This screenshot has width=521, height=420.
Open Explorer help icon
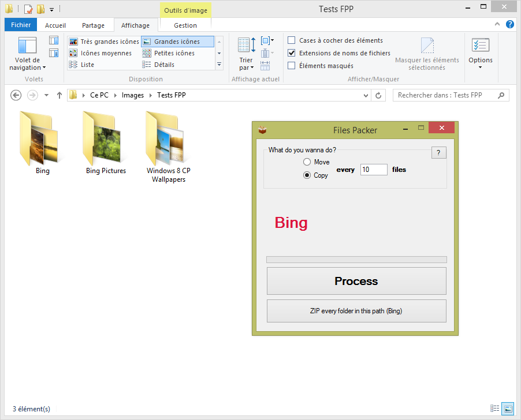pos(509,24)
